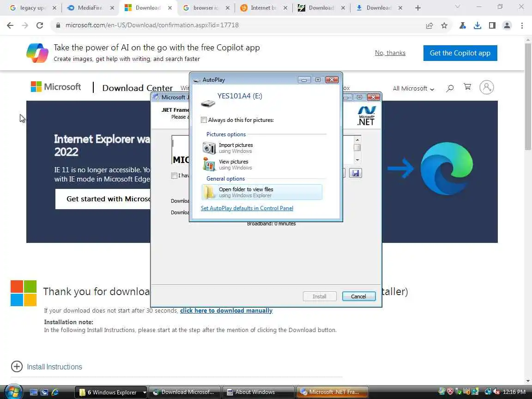Click the Download Center heading link
Screen dimensions: 532x399
point(138,88)
